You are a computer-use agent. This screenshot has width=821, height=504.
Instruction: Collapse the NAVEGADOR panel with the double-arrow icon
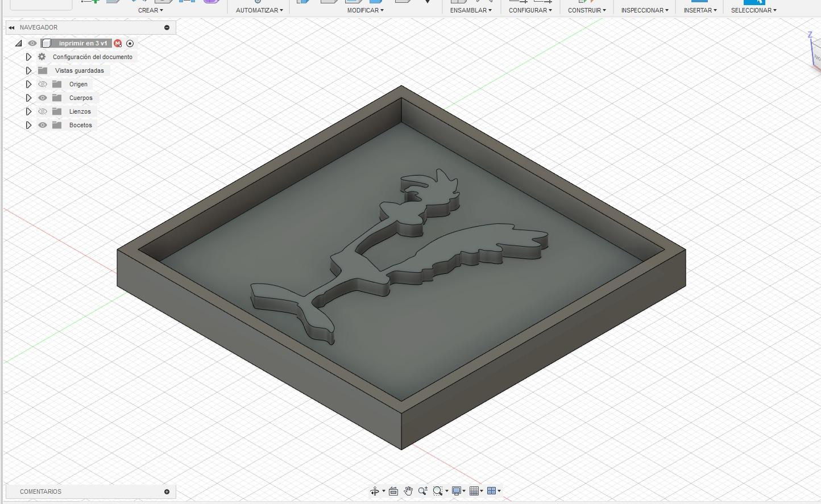(x=11, y=27)
